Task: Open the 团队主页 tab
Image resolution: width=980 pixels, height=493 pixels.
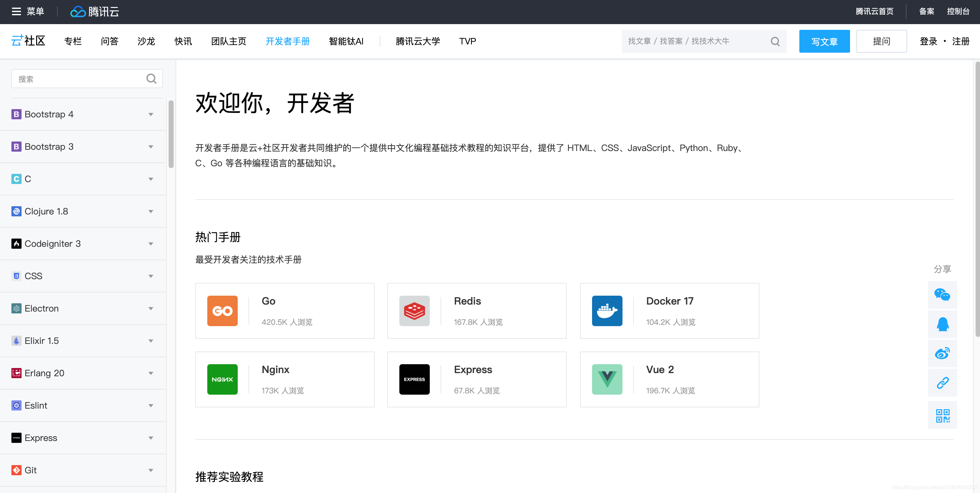Action: (229, 41)
